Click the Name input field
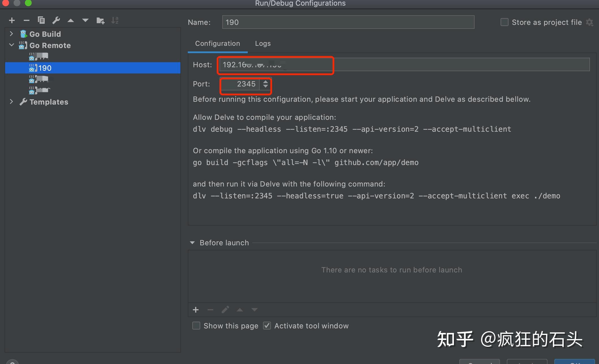Screen dimensions: 599x364 [348, 22]
